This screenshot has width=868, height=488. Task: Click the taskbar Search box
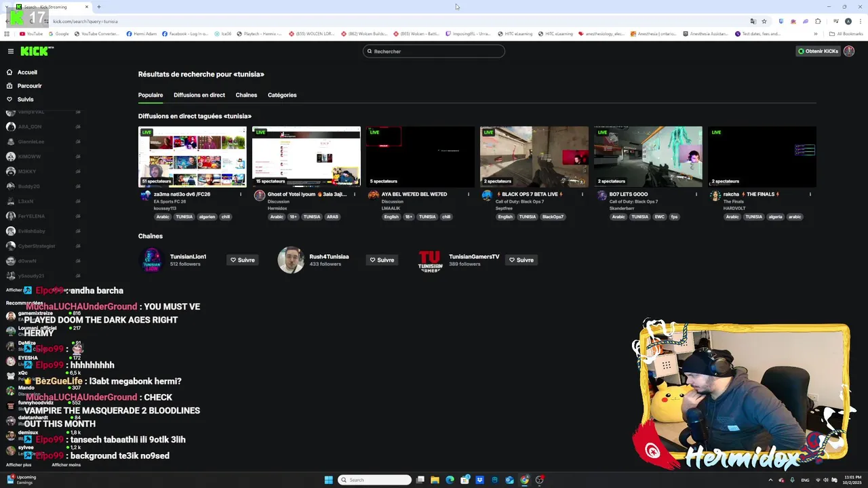click(x=375, y=480)
